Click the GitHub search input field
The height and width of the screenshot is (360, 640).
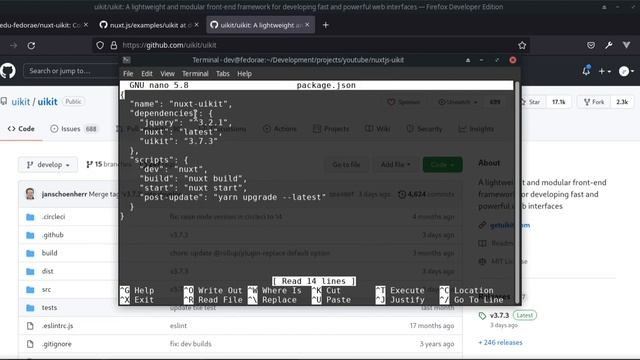[71, 71]
